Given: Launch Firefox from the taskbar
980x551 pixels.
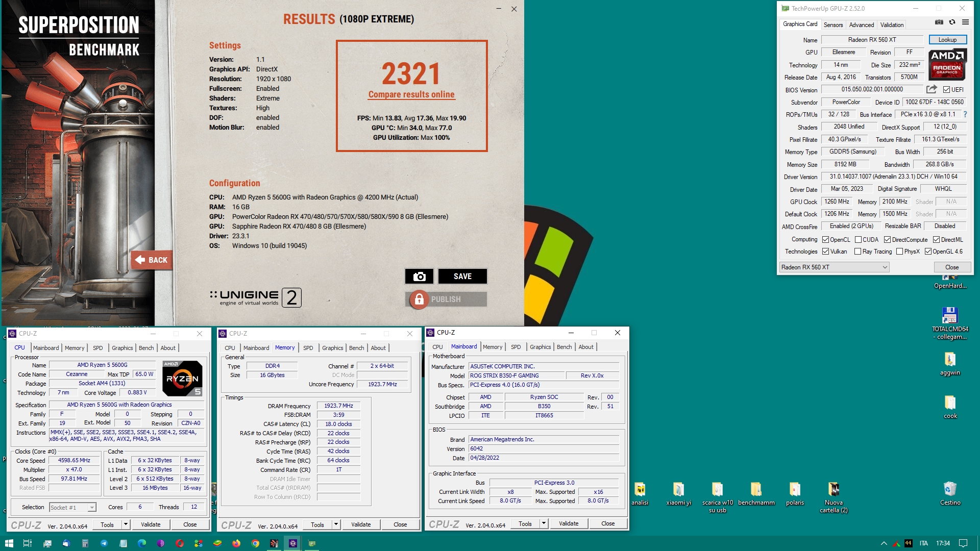Looking at the screenshot, I should pyautogui.click(x=236, y=543).
